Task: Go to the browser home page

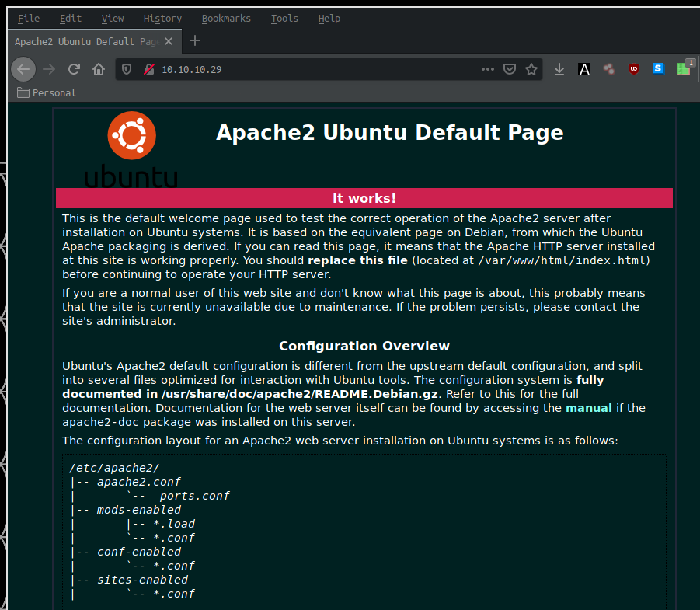Action: [99, 69]
